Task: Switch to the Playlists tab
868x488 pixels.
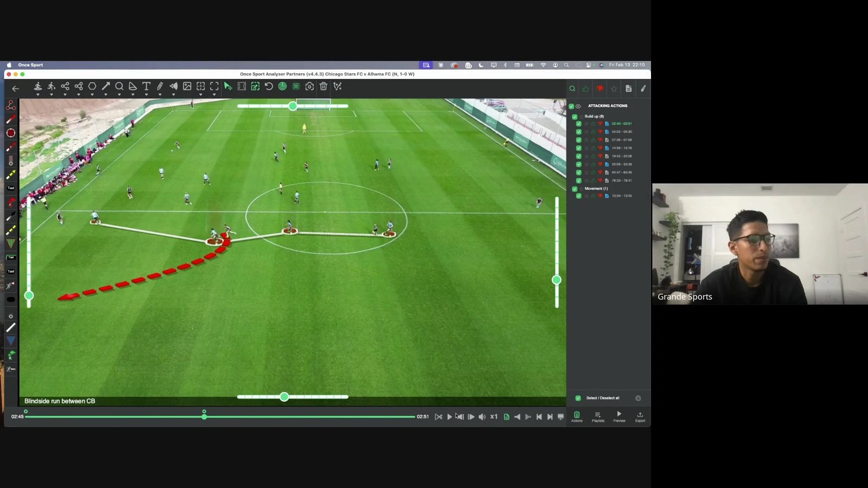Action: pyautogui.click(x=598, y=417)
